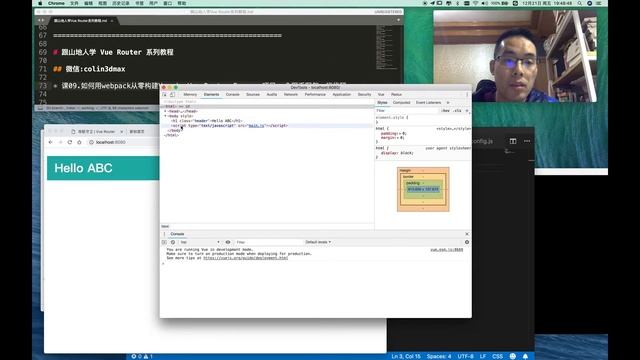
Task: Open the Security tab
Action: 364,94
